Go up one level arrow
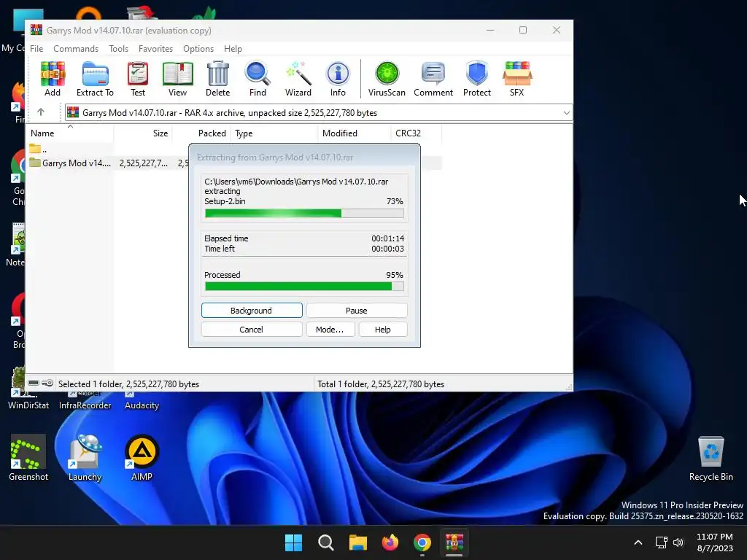This screenshot has width=747, height=560. coord(41,112)
